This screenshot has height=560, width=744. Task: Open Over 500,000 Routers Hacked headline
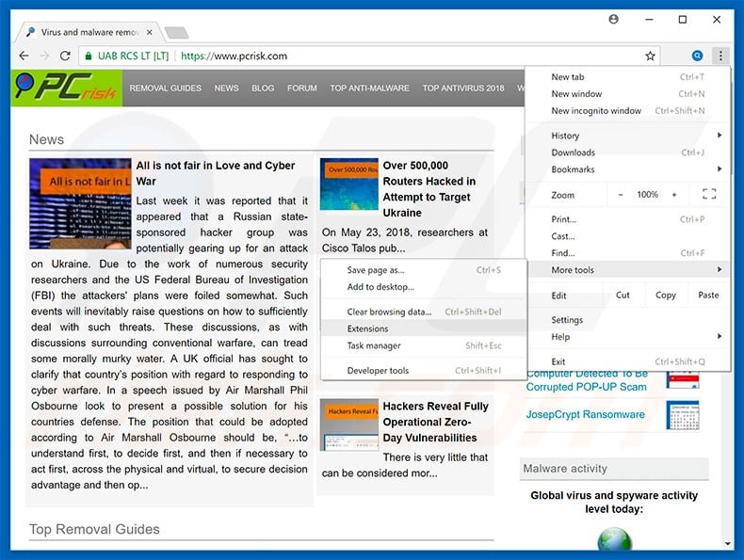(429, 189)
